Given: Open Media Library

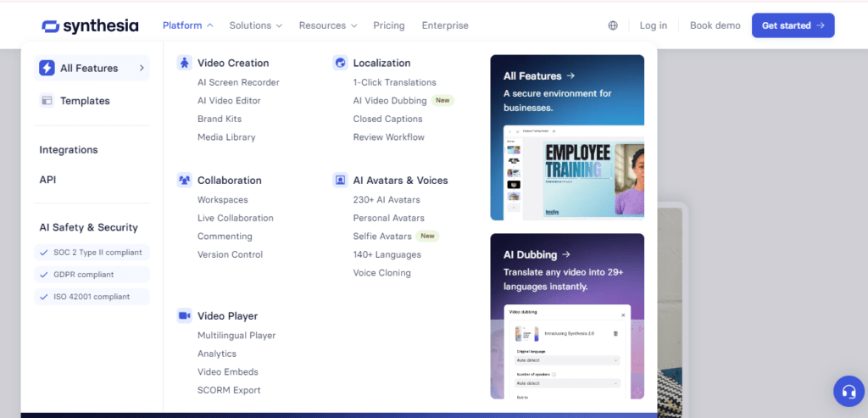Looking at the screenshot, I should (x=226, y=137).
